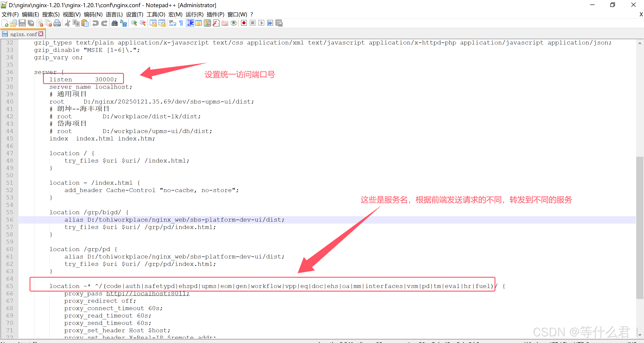Start macro recording with the red circle icon
This screenshot has width=644, height=343.
(x=244, y=23)
